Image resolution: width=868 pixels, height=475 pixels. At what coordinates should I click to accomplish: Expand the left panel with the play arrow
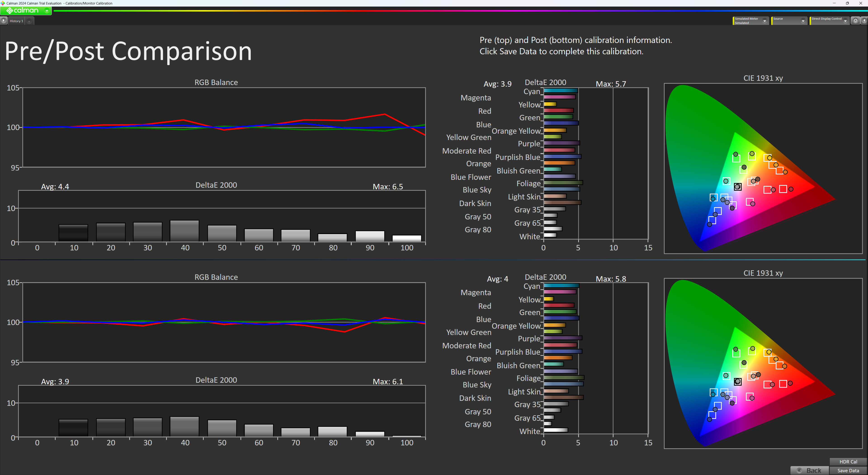point(4,21)
